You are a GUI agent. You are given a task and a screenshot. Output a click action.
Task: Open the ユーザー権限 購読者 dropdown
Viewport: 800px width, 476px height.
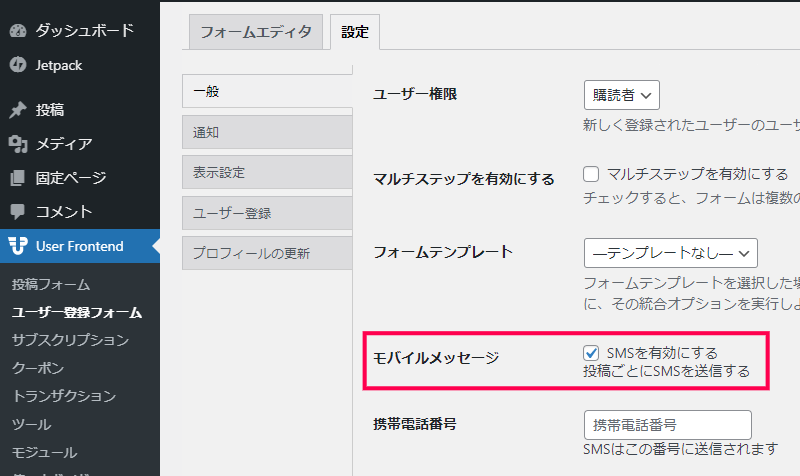[x=621, y=95]
